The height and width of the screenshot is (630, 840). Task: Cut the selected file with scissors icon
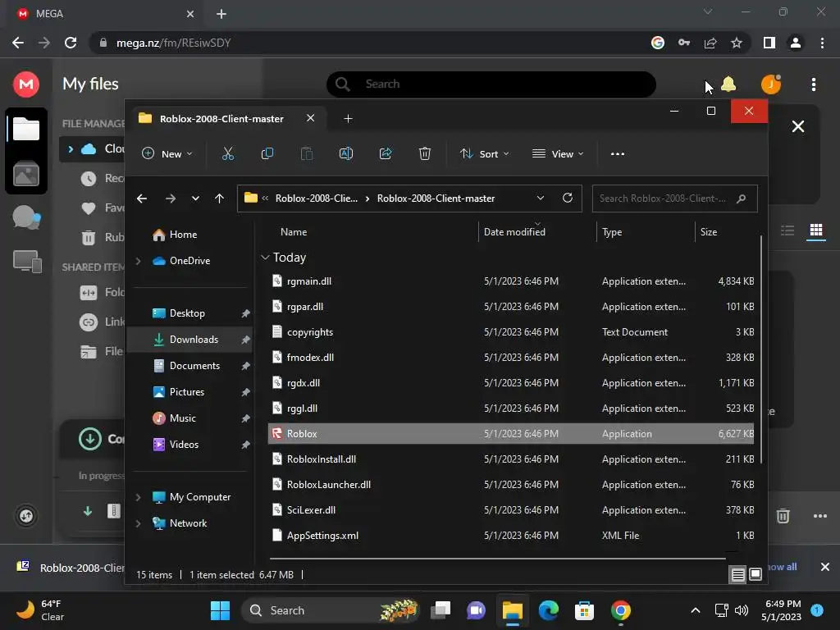click(x=228, y=153)
